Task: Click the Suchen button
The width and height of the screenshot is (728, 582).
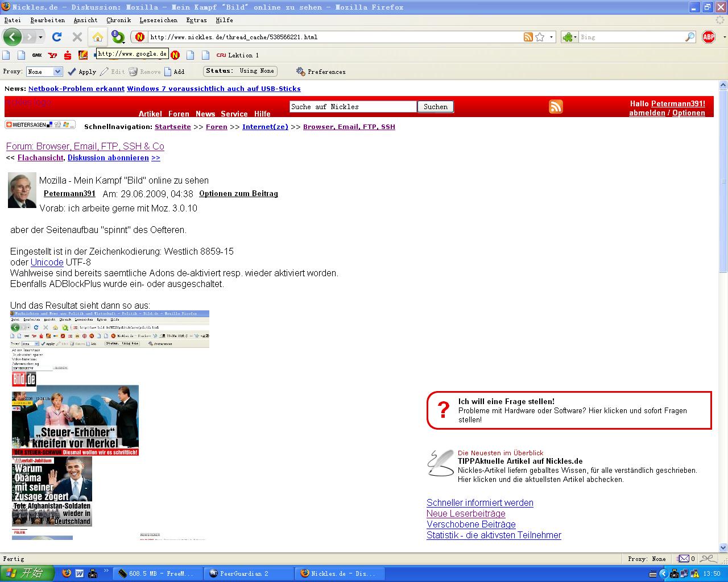Action: click(436, 107)
